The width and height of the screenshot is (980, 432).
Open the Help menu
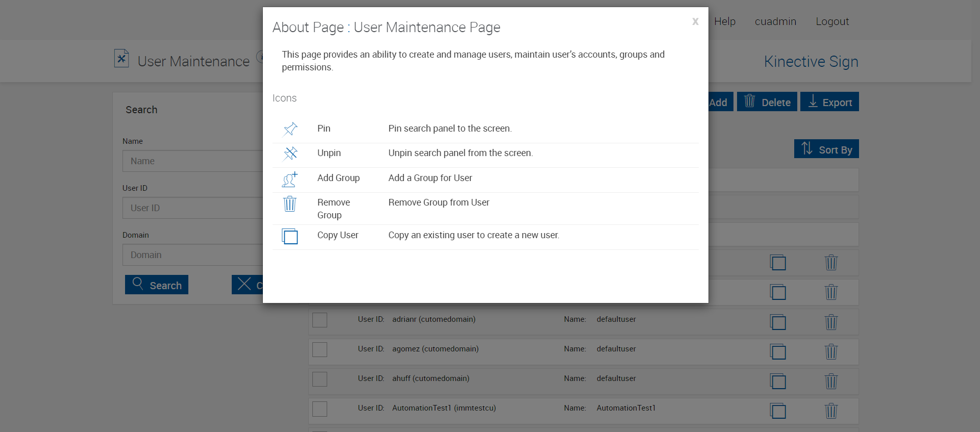(x=724, y=21)
